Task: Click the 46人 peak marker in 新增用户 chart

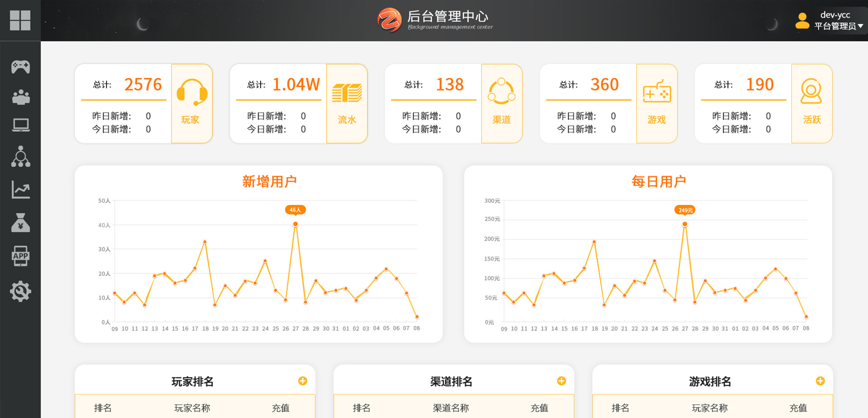Action: coord(295,210)
